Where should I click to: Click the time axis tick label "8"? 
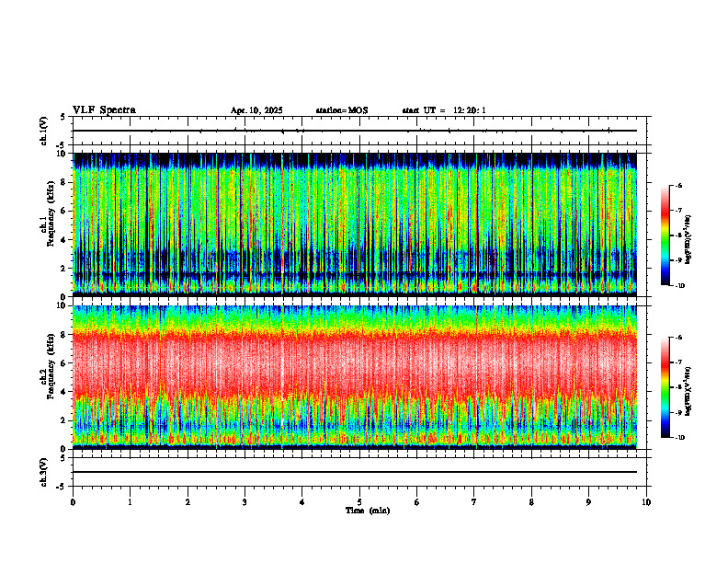pos(531,502)
